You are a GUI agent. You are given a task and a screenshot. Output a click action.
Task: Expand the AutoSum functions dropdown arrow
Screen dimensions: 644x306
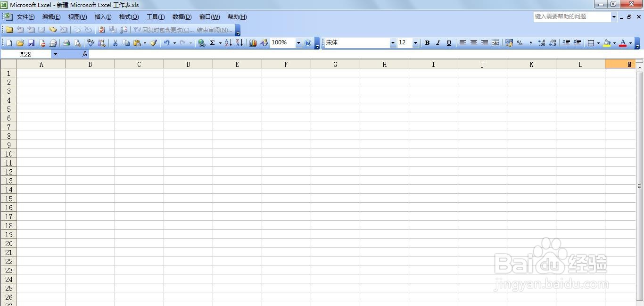click(220, 43)
